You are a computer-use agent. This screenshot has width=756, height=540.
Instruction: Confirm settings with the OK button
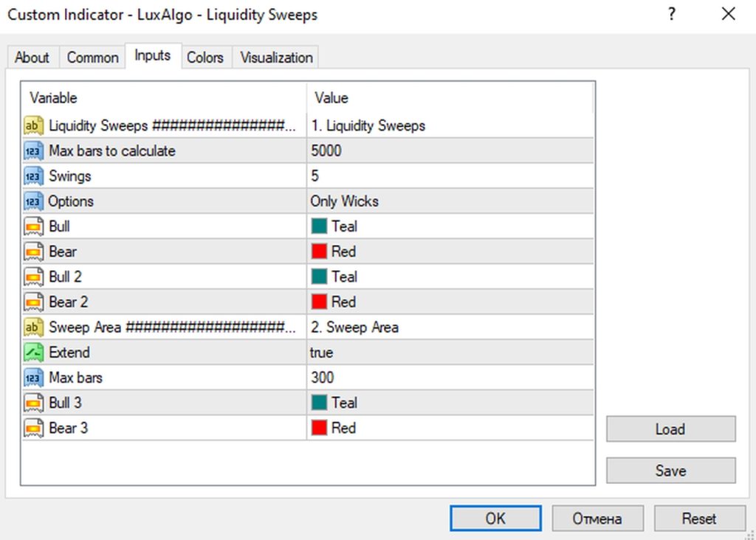[495, 519]
